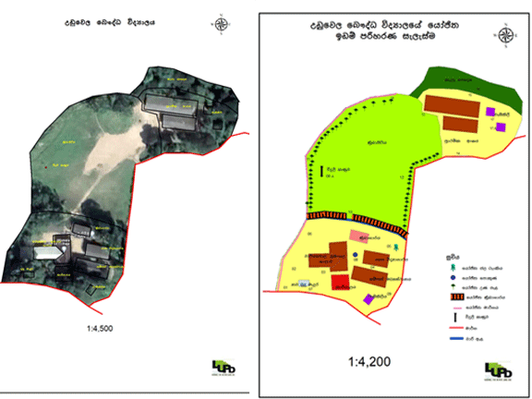This screenshot has height=399, width=532.
Task: Click the 1:4,500 scale text
Action: (x=100, y=329)
